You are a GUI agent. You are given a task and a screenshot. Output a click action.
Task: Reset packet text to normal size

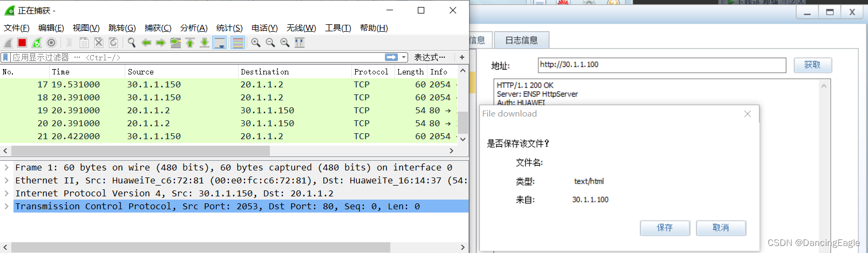[x=285, y=43]
